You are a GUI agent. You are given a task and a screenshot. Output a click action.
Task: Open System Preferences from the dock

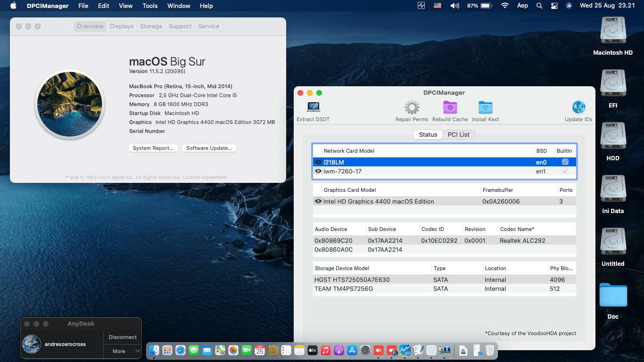pyautogui.click(x=365, y=350)
